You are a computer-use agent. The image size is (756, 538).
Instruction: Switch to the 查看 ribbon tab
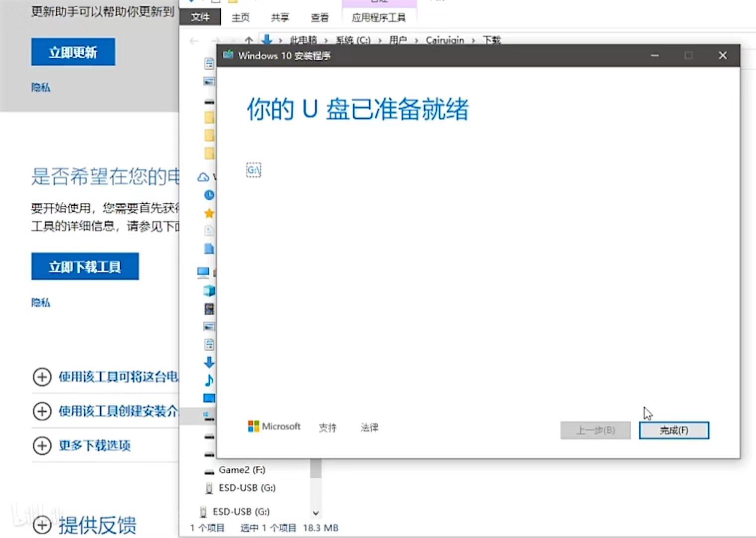point(319,18)
